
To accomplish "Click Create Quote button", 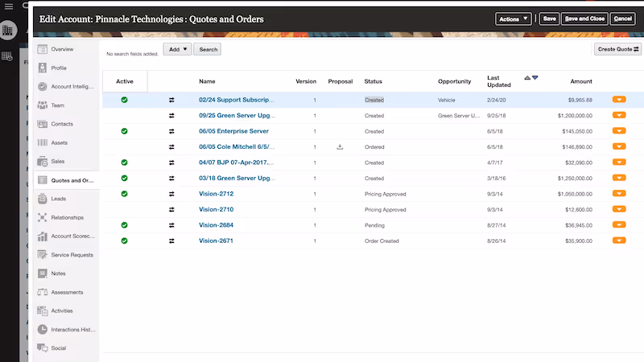I will [617, 49].
